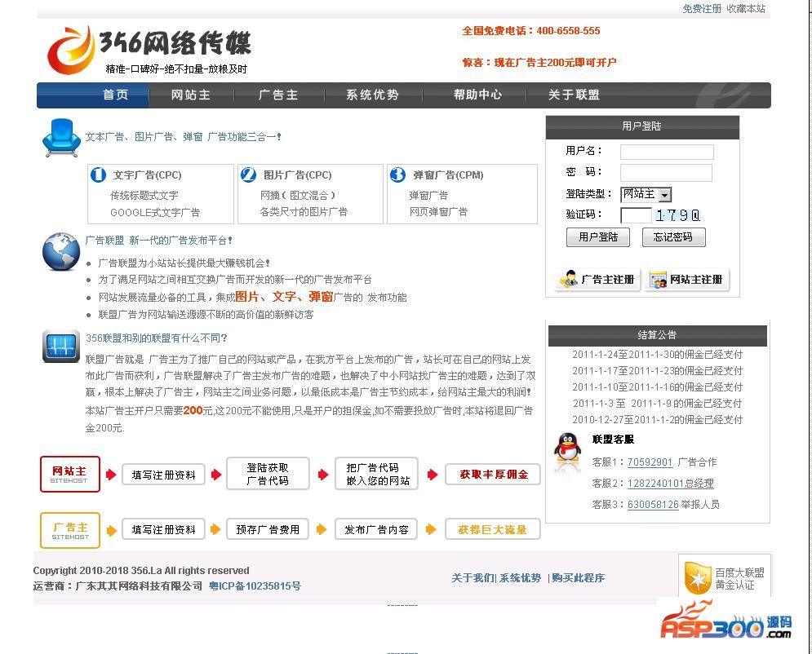Click the GOOGLE式文字广告 text
812x654 pixels.
tap(155, 213)
